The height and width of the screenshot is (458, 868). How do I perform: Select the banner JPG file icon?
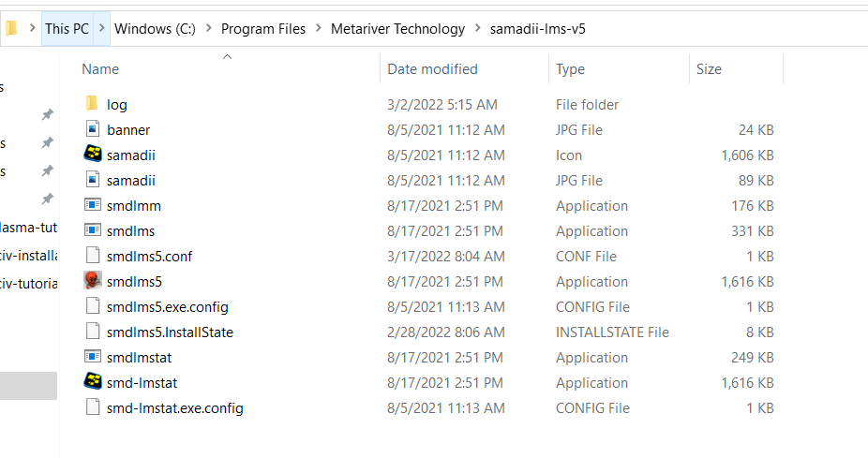tap(92, 129)
